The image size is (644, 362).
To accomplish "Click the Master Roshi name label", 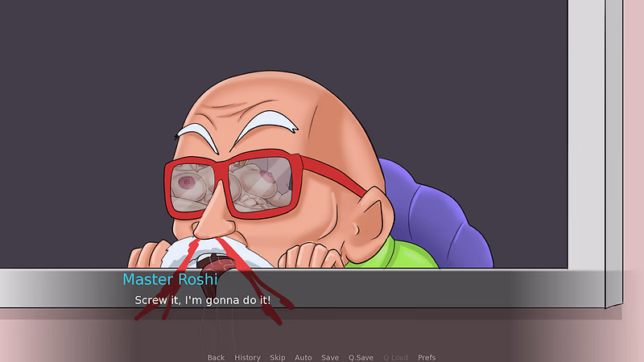I will click(170, 279).
